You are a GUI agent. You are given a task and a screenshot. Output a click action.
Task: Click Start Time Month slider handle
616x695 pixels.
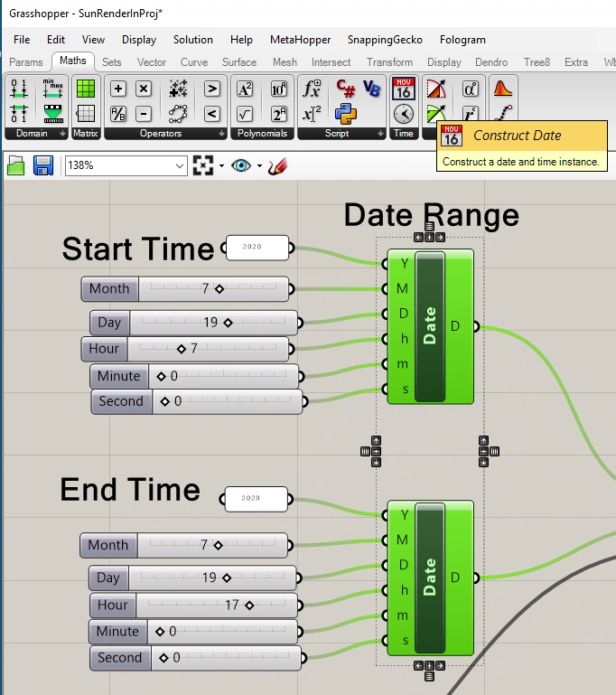[x=219, y=289]
